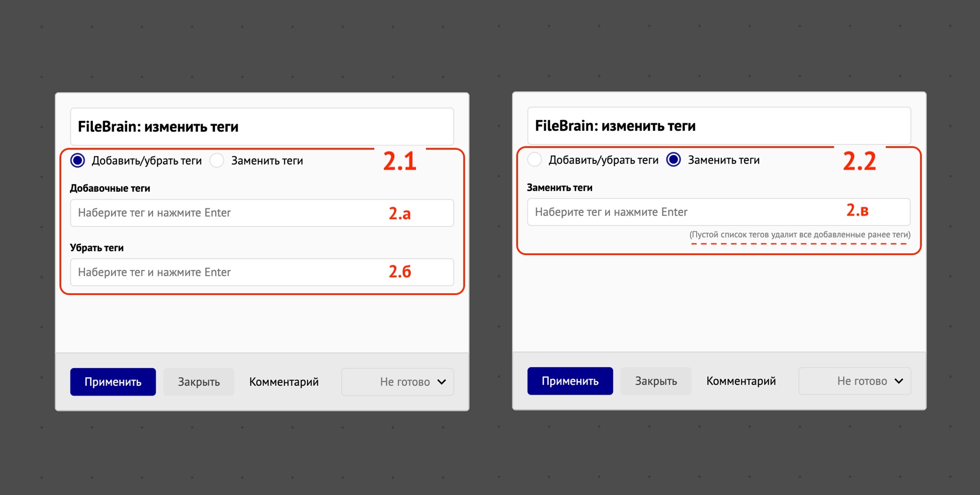
Task: Click the empty-tag-list hint text in right dialog
Action: (800, 235)
